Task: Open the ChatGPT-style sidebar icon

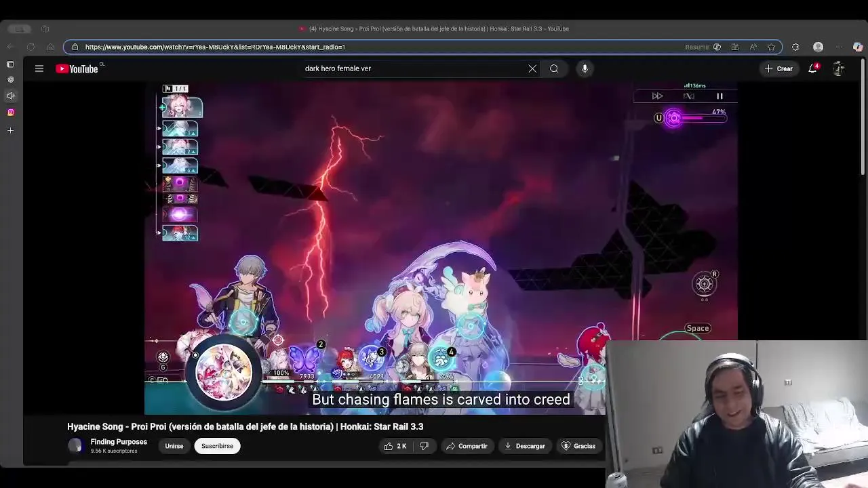Action: pyautogui.click(x=10, y=80)
